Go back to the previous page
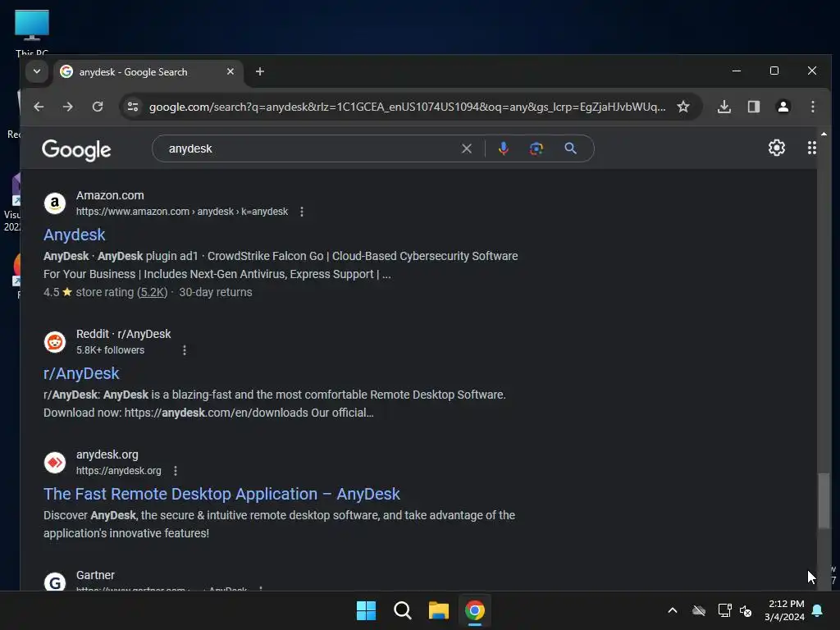The image size is (840, 630). click(39, 107)
